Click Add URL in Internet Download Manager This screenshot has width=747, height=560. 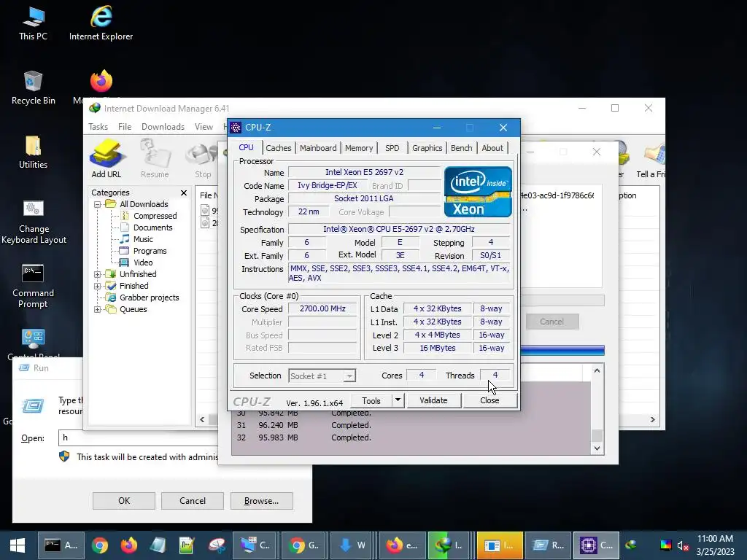point(107,159)
